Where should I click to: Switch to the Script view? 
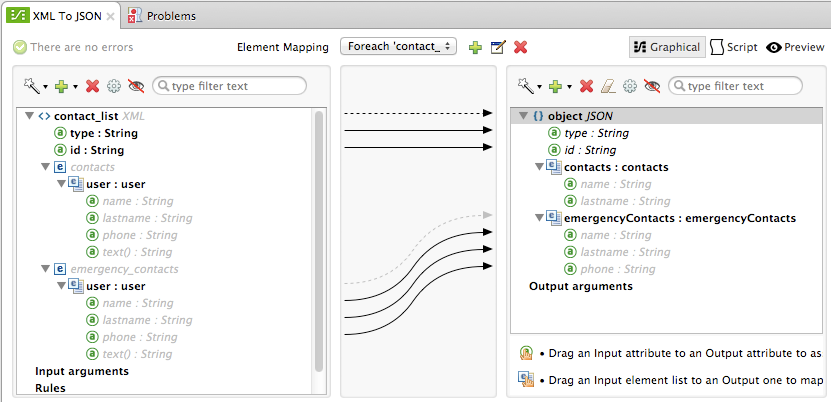[x=733, y=47]
